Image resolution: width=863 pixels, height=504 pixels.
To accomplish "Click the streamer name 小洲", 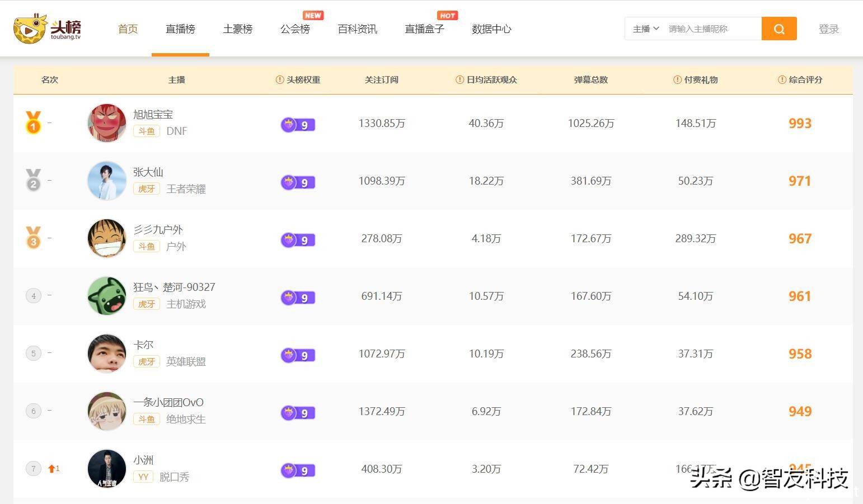I will [x=143, y=460].
